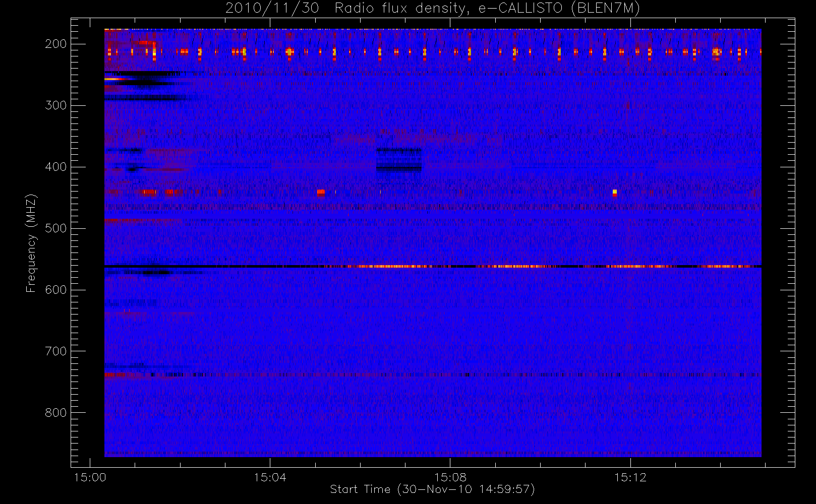This screenshot has height=504, width=816.
Task: Click the 300 frequency tick label
Action: (x=55, y=105)
